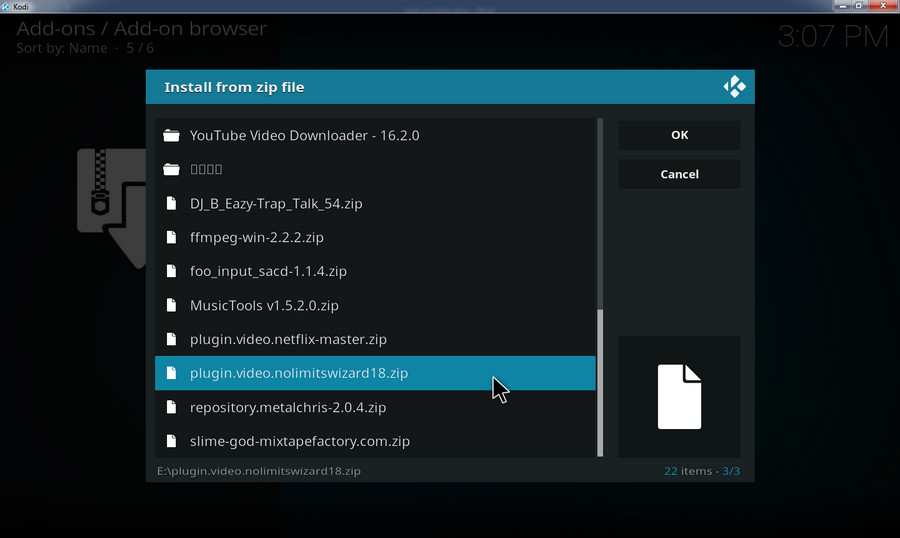Click file icon beside foo_input_sacd-1.1.4.zip
The width and height of the screenshot is (900, 538).
click(171, 271)
